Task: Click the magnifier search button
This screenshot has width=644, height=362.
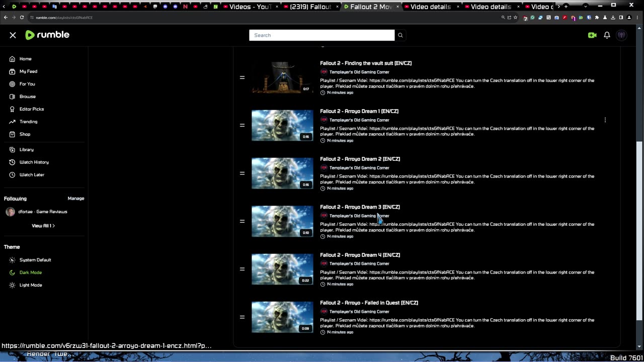Action: (400, 35)
